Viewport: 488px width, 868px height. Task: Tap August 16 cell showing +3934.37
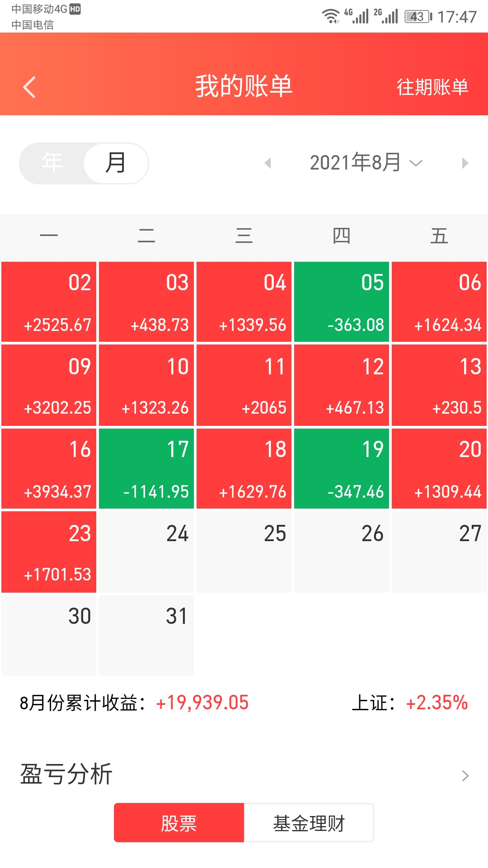pyautogui.click(x=49, y=468)
